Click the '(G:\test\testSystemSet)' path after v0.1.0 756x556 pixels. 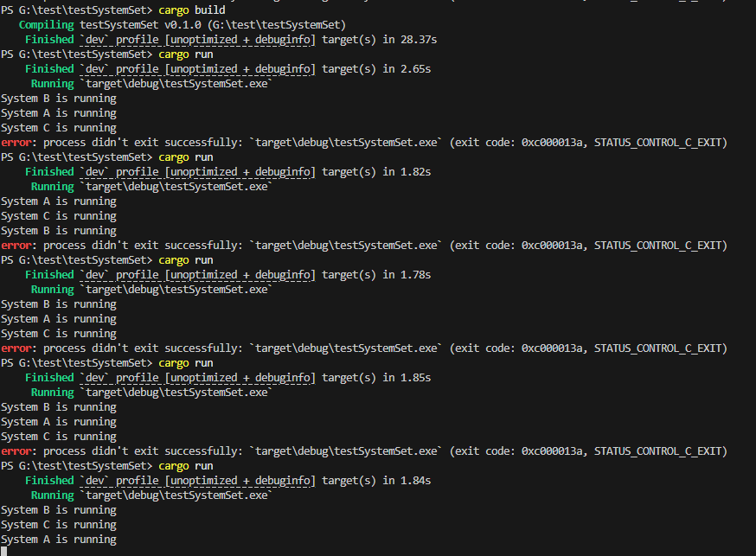[x=277, y=25]
